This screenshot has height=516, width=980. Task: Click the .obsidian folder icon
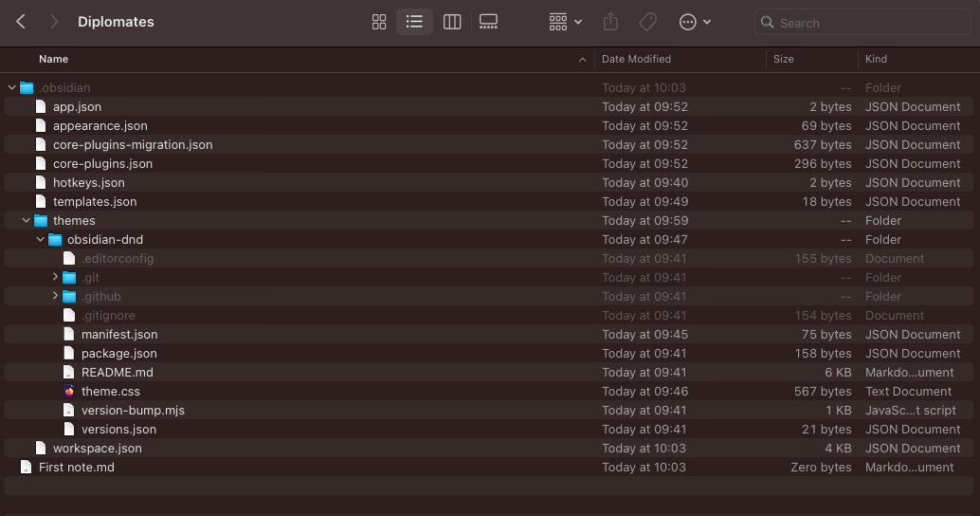click(27, 87)
